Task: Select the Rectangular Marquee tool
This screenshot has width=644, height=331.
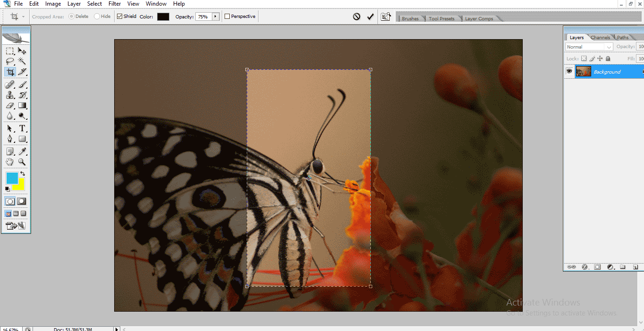Action: point(10,51)
